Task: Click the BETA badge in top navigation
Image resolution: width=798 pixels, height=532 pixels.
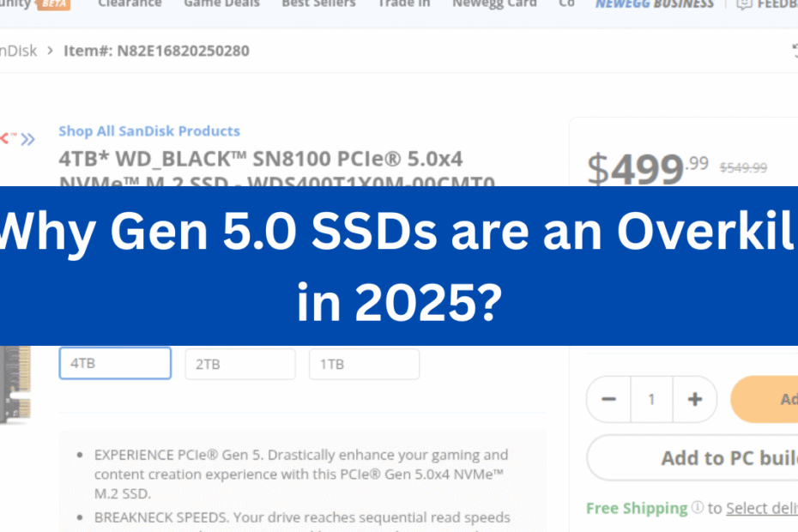Action: pyautogui.click(x=54, y=4)
